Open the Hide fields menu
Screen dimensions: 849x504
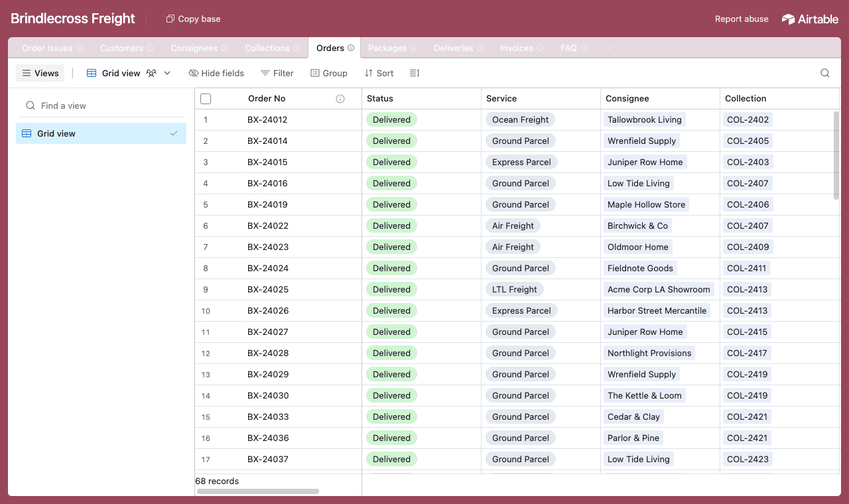(216, 73)
